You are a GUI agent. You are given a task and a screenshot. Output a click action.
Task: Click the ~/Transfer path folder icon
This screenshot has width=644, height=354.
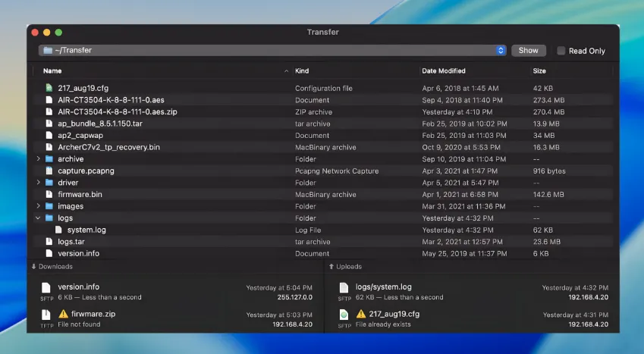pos(48,50)
